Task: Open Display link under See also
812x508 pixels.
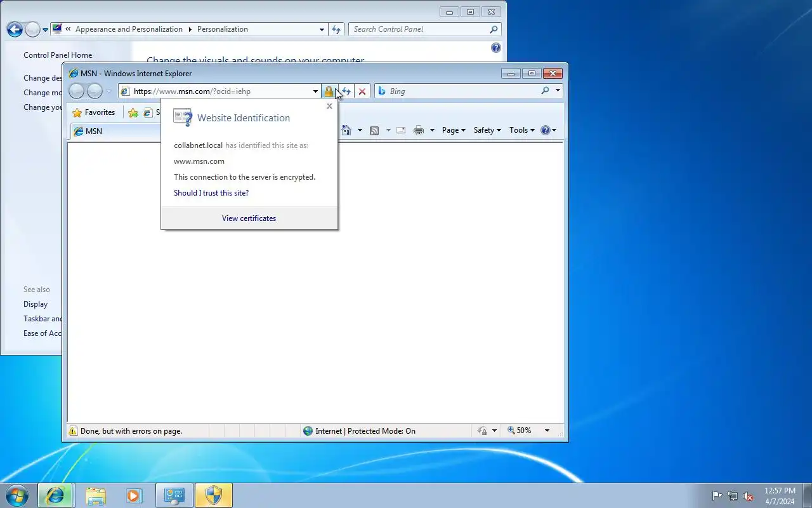Action: coord(36,304)
